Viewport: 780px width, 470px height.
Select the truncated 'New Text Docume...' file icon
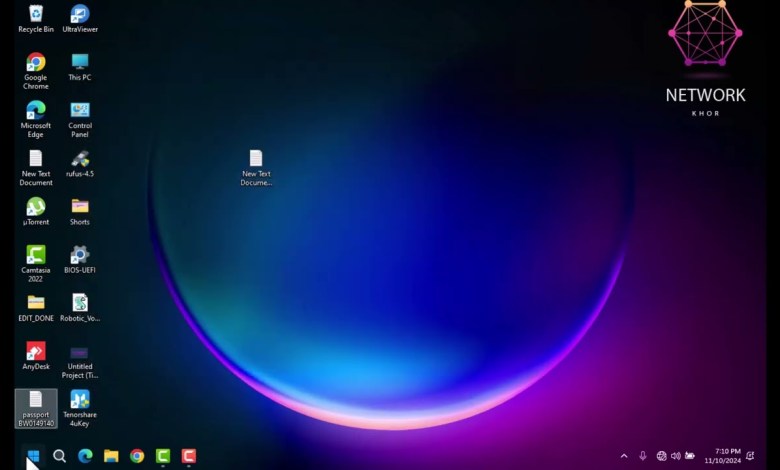click(x=256, y=168)
